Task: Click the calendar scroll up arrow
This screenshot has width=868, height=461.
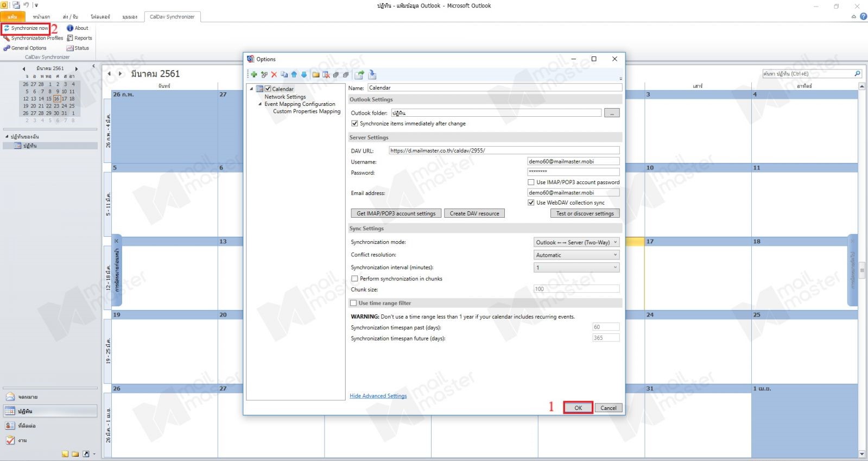Action: pyautogui.click(x=862, y=86)
